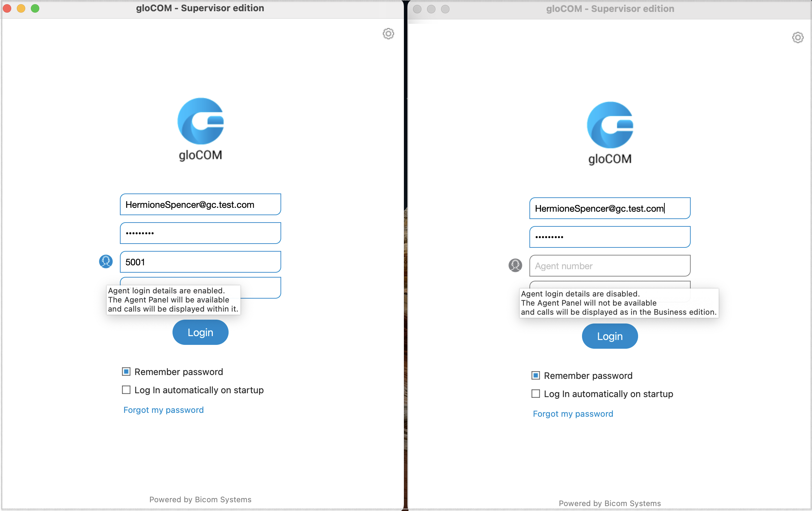
Task: Click the email input field (left window)
Action: point(200,205)
